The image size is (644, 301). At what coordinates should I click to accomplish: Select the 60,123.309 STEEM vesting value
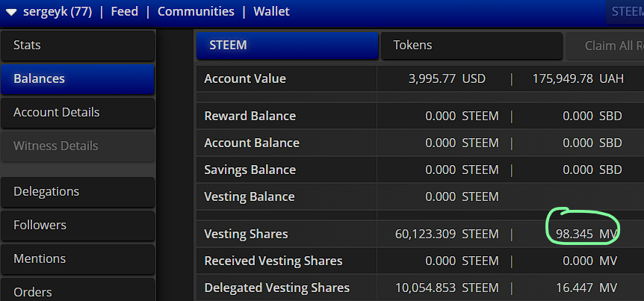pos(447,235)
